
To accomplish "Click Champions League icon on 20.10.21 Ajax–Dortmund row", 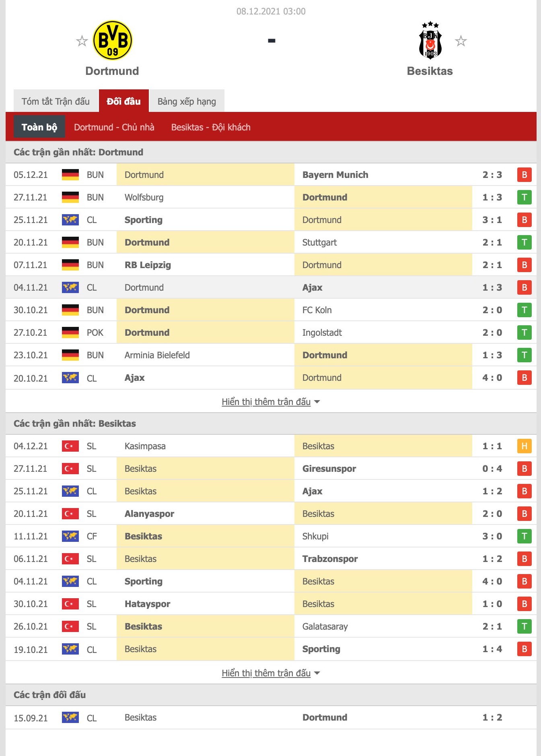I will pos(70,378).
